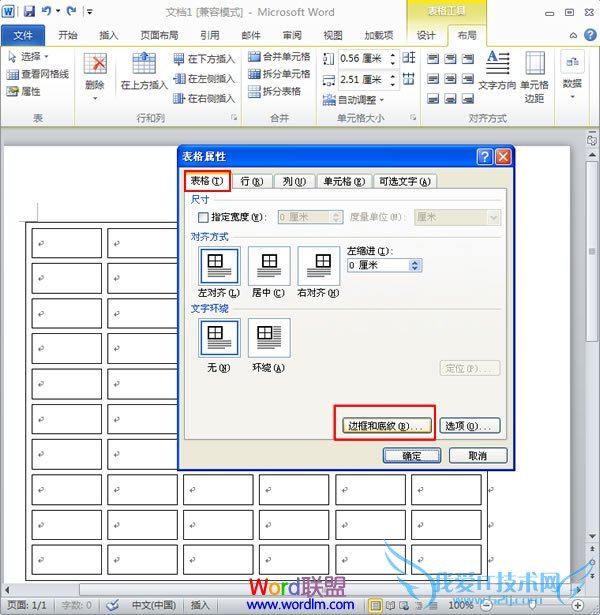Click the 取消 cancel button

pyautogui.click(x=478, y=456)
